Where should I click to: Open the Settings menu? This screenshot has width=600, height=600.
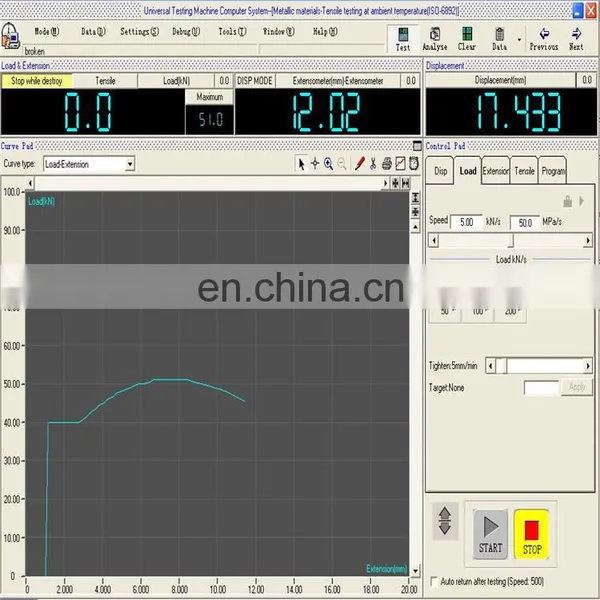click(139, 31)
